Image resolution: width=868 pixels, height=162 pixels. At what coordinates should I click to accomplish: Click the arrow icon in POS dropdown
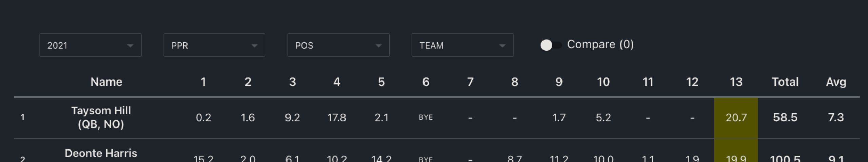point(378,46)
